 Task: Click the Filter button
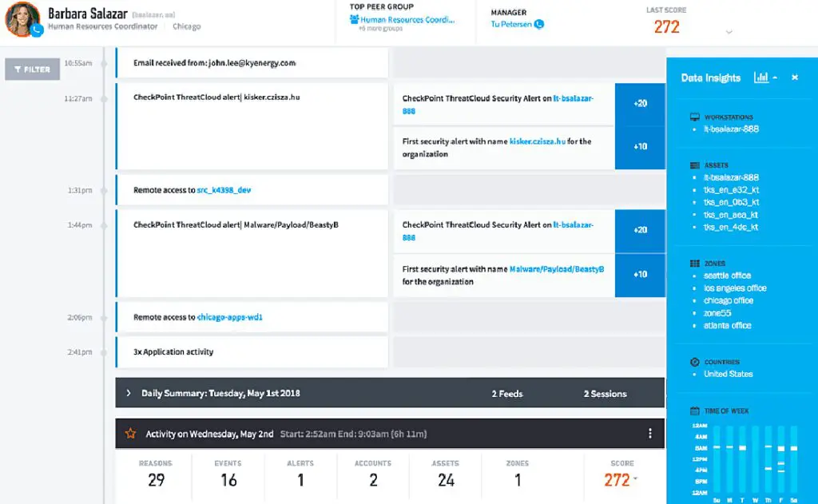click(x=32, y=69)
